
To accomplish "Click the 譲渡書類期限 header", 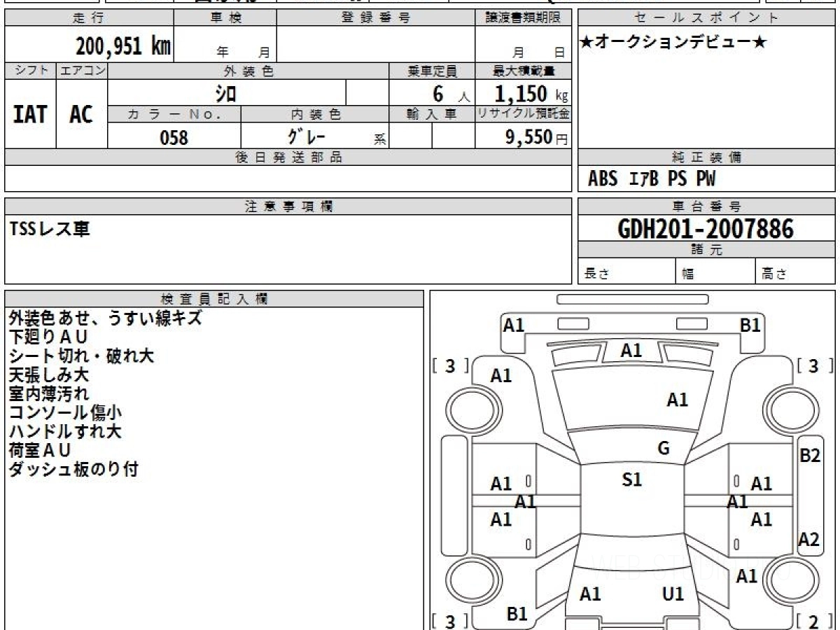I will (524, 18).
